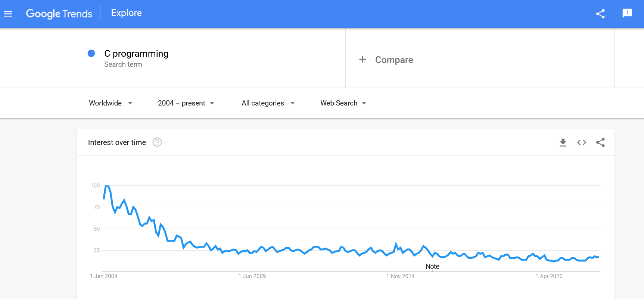Click the chart peak at 100
644x299 pixels.
point(107,186)
